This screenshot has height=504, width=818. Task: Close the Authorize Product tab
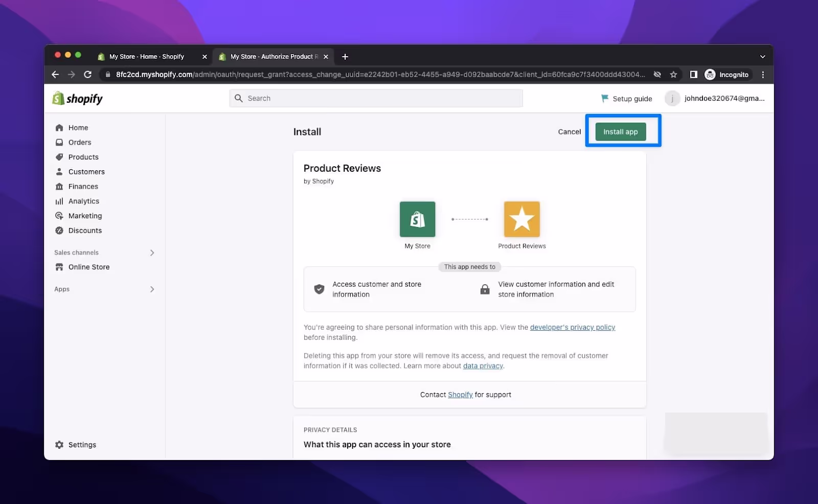pos(326,57)
